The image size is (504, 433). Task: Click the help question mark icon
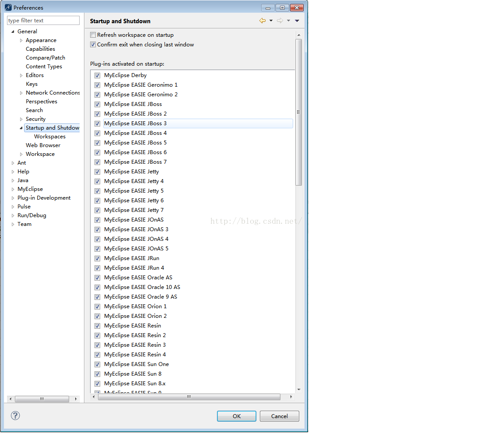click(15, 415)
